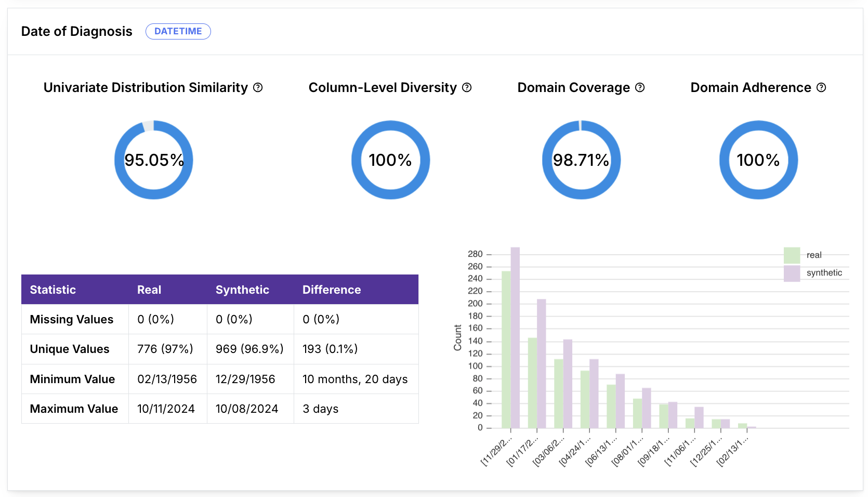Image resolution: width=868 pixels, height=497 pixels.
Task: Click the synthetic maximum '10/08/2024'
Action: tap(247, 409)
